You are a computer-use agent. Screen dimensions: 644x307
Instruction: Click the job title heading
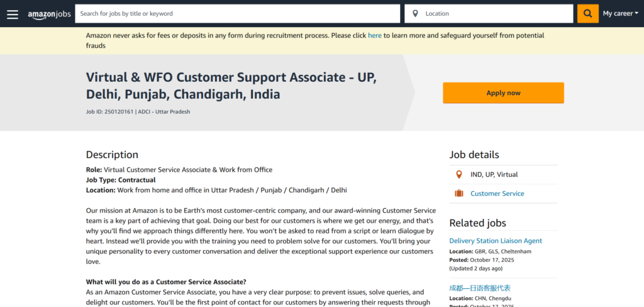(x=231, y=86)
